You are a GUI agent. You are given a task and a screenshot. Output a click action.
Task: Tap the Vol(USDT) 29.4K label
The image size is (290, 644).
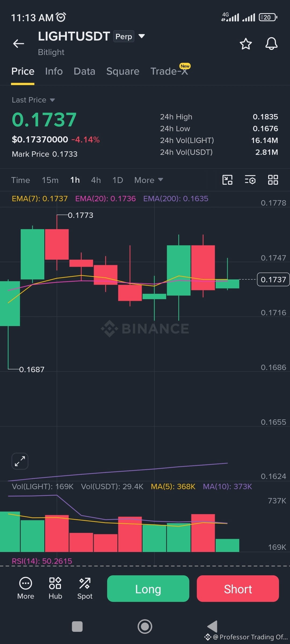pos(112,486)
